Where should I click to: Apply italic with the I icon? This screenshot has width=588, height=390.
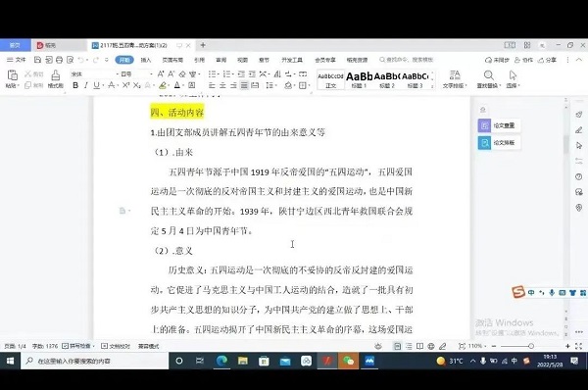86,85
